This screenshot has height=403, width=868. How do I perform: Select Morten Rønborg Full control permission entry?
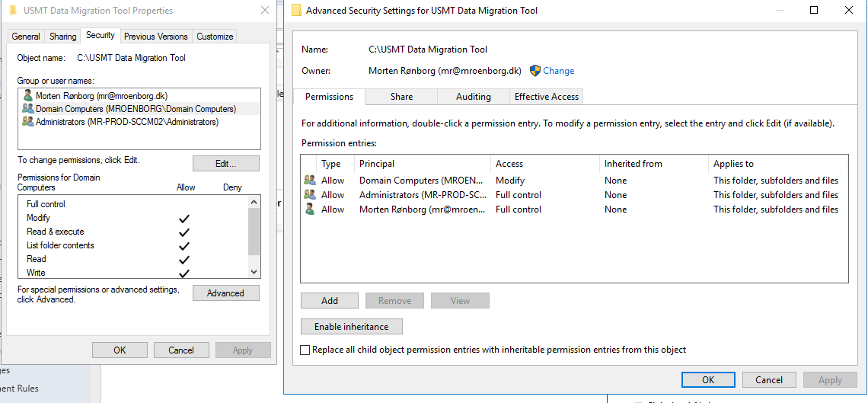pos(574,209)
